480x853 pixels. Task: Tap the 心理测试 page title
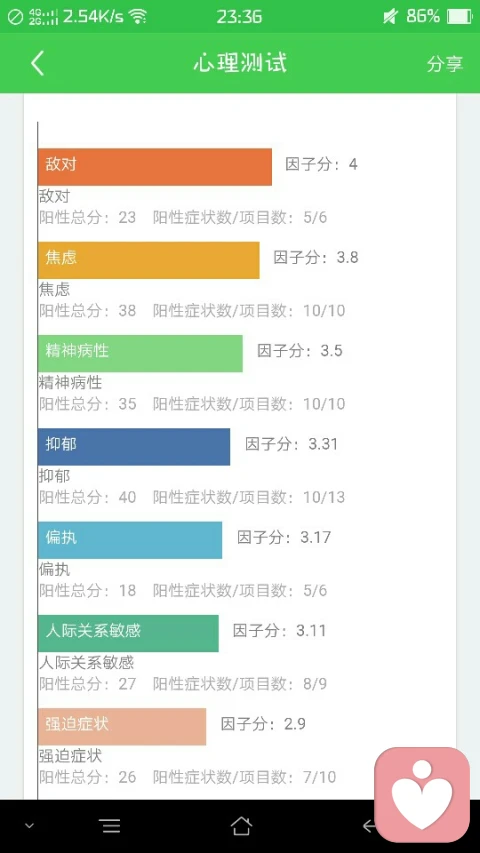coord(240,63)
